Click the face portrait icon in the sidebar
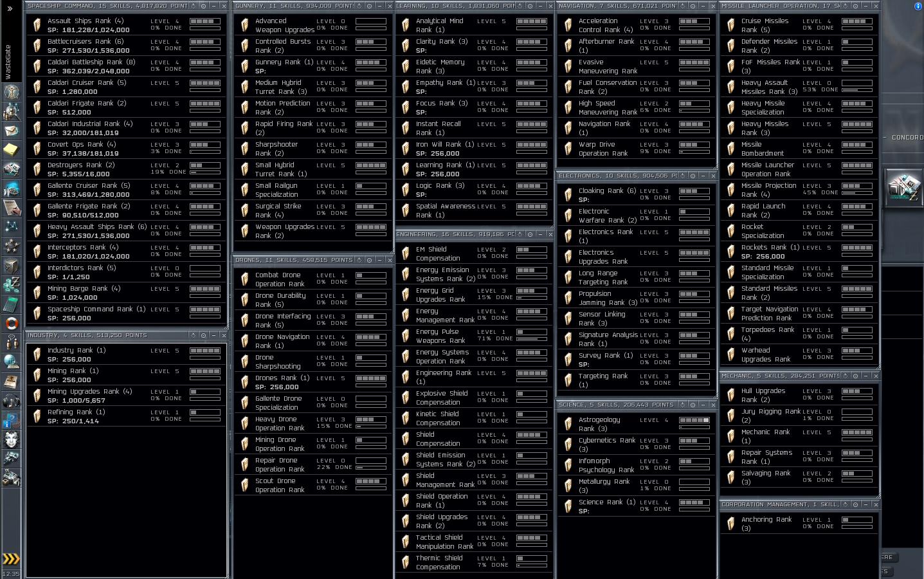Image resolution: width=924 pixels, height=579 pixels. coord(12,439)
